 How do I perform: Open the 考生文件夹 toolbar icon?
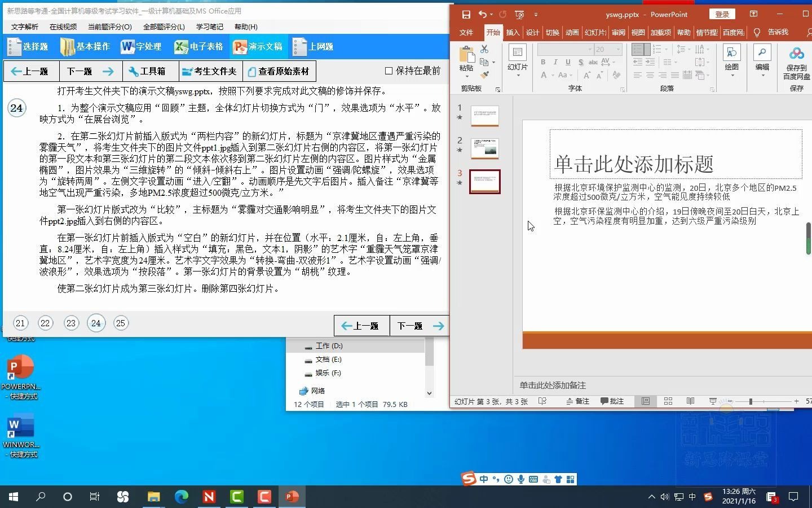(210, 71)
